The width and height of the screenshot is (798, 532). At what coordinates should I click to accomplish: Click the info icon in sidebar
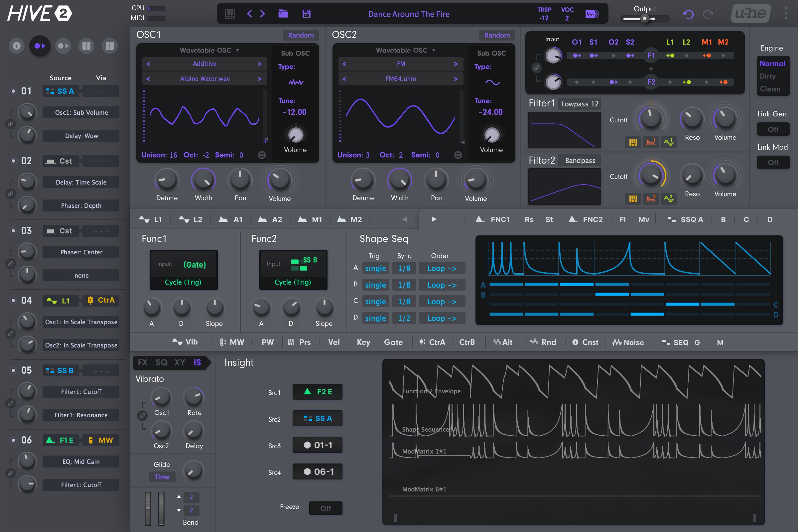[x=16, y=46]
